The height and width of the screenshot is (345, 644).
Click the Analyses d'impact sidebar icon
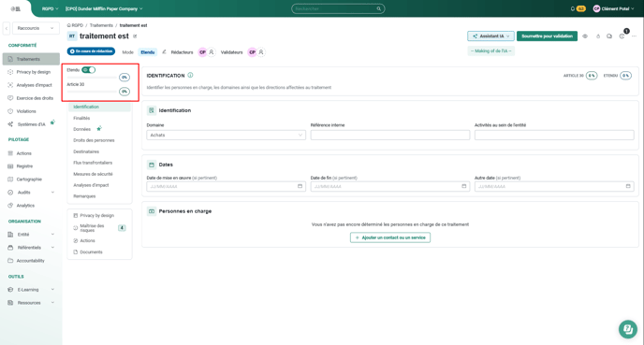point(10,85)
